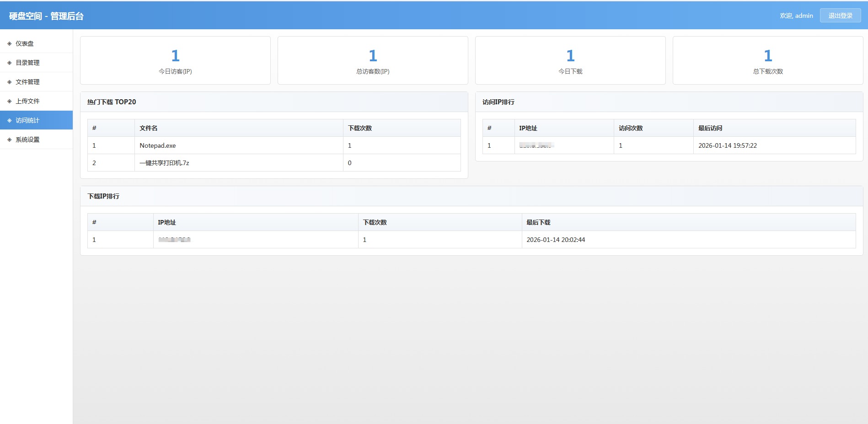Open 文件管理 from the sidebar
Viewport: 868px width, 424px height.
pos(27,82)
